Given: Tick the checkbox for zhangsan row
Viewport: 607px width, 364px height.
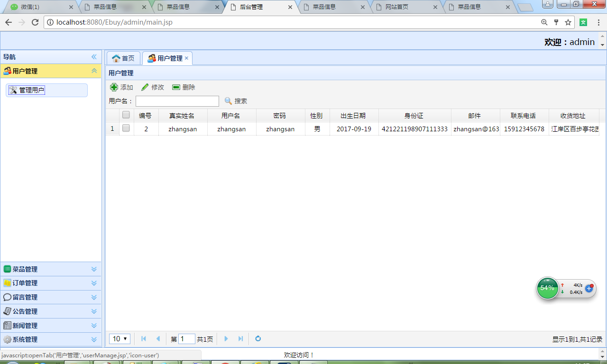Looking at the screenshot, I should (x=126, y=128).
